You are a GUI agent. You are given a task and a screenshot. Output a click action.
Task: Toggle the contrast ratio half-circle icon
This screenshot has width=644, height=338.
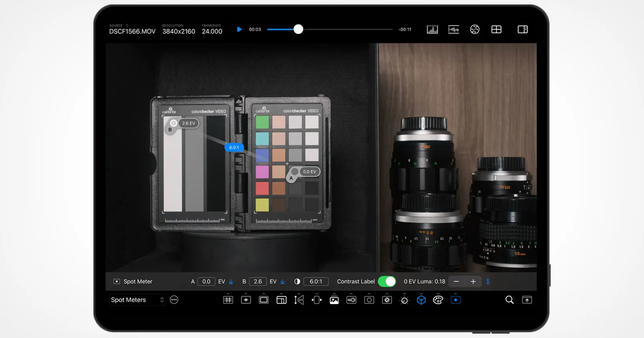click(x=297, y=282)
